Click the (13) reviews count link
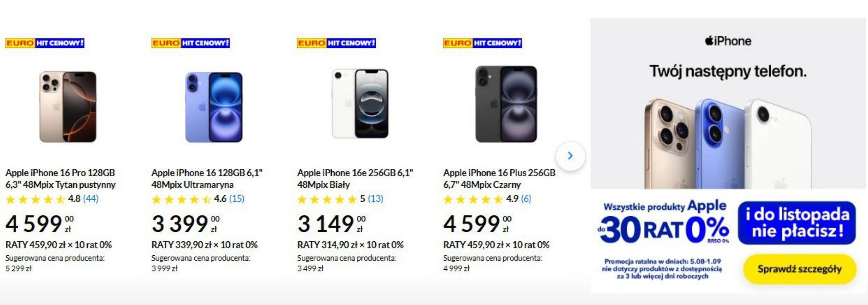 pyautogui.click(x=375, y=199)
